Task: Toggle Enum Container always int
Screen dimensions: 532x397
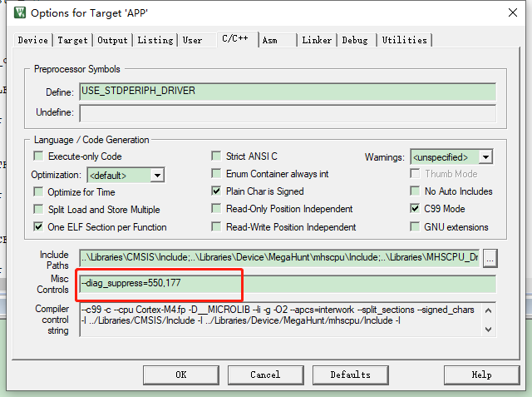Action: tap(216, 174)
